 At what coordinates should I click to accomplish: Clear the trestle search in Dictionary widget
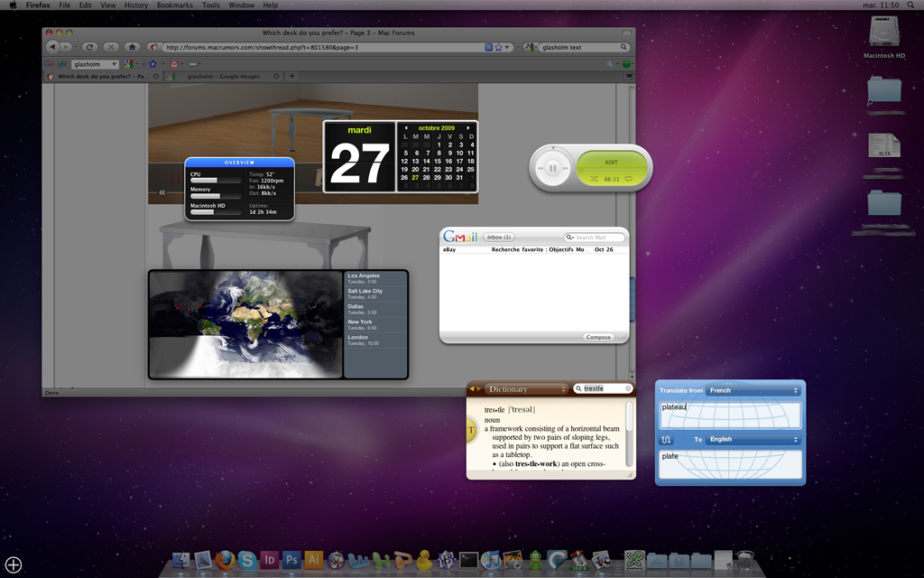coord(628,388)
